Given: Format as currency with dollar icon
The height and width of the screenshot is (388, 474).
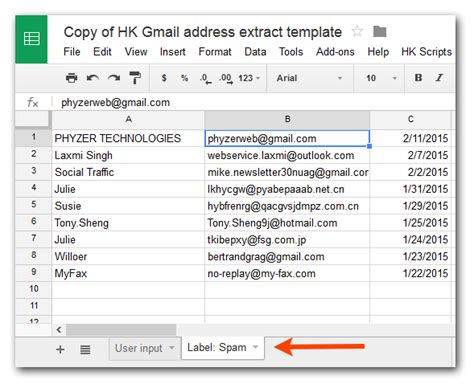Looking at the screenshot, I should (164, 78).
